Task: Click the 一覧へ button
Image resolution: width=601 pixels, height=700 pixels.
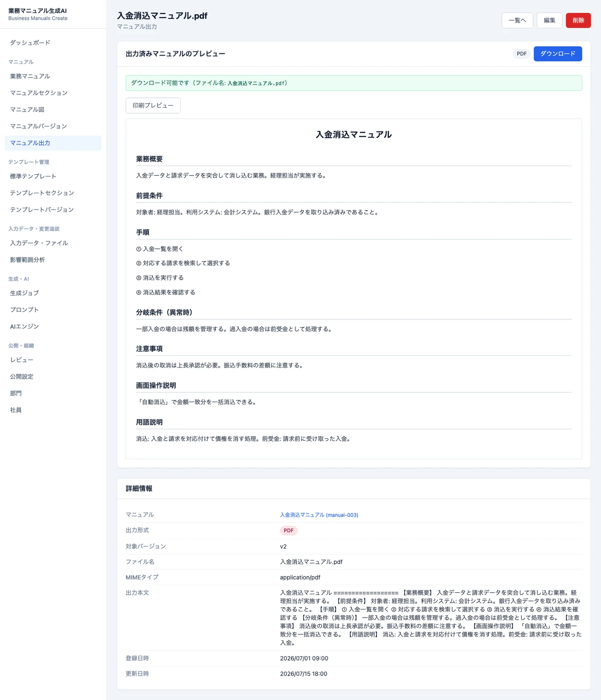Action: pos(517,20)
